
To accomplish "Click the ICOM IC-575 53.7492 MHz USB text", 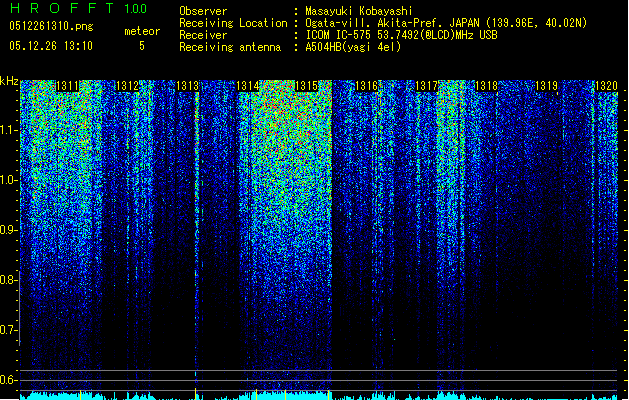I will [402, 35].
